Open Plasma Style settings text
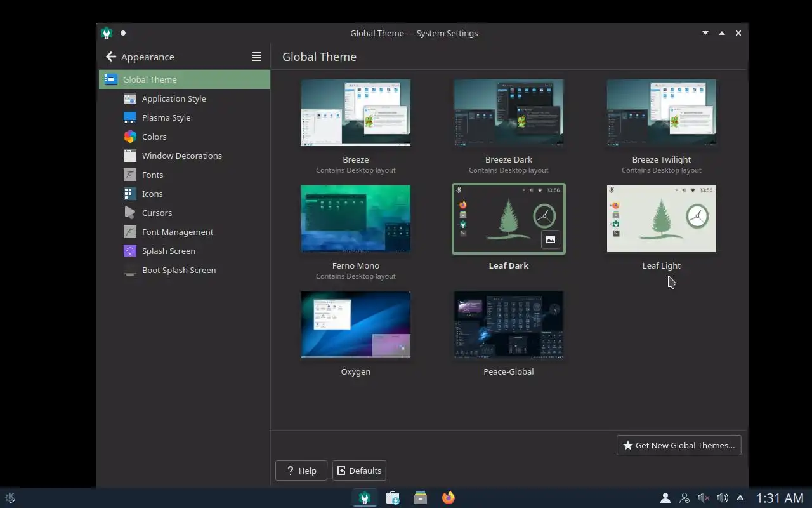Image resolution: width=812 pixels, height=508 pixels. click(166, 117)
